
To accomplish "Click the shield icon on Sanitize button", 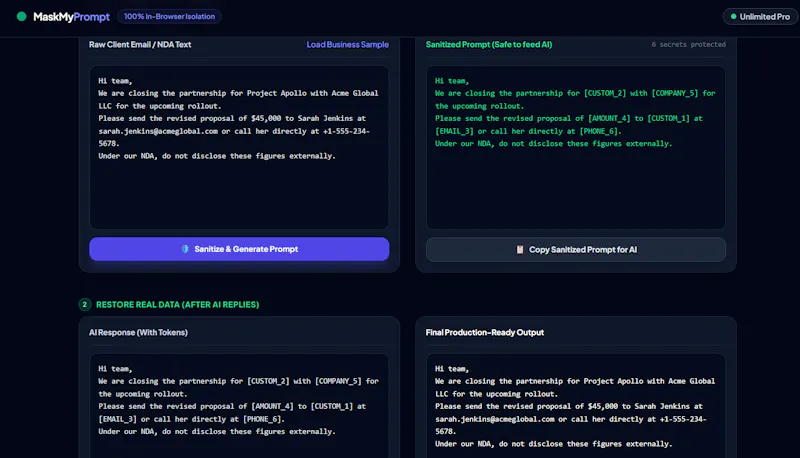I will point(185,249).
